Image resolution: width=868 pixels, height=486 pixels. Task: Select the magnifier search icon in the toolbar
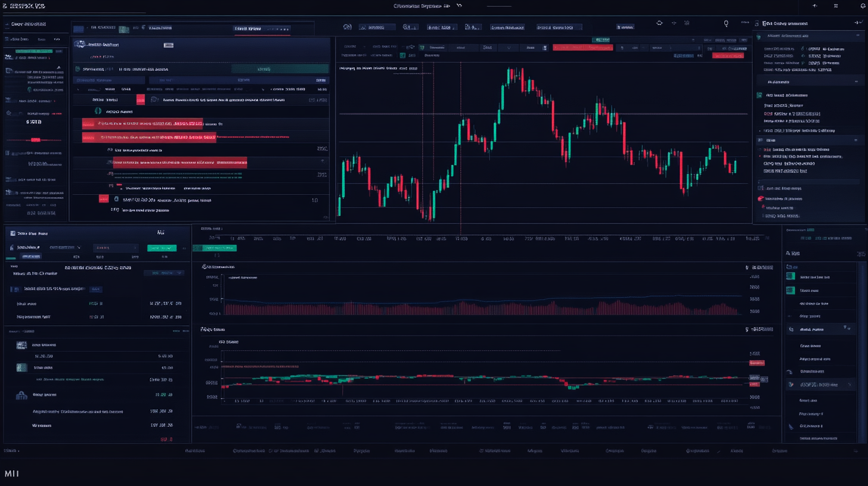(726, 23)
